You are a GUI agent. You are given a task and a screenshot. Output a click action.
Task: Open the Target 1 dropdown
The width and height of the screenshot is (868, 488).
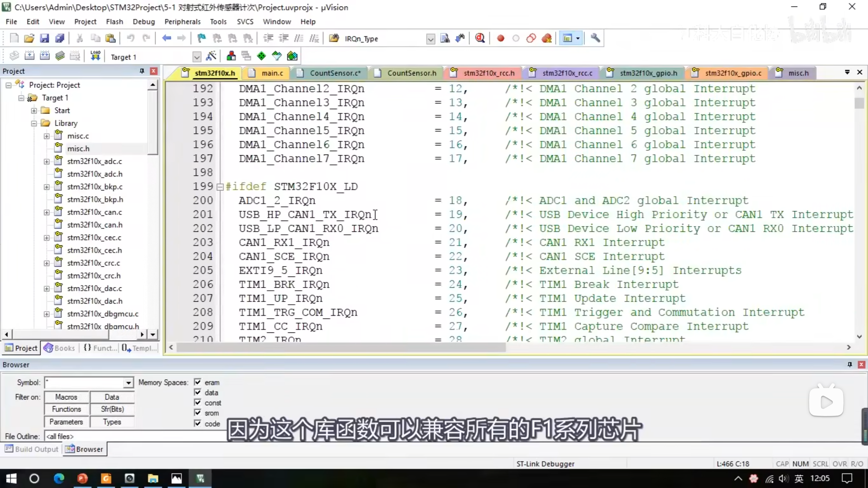pyautogui.click(x=196, y=57)
